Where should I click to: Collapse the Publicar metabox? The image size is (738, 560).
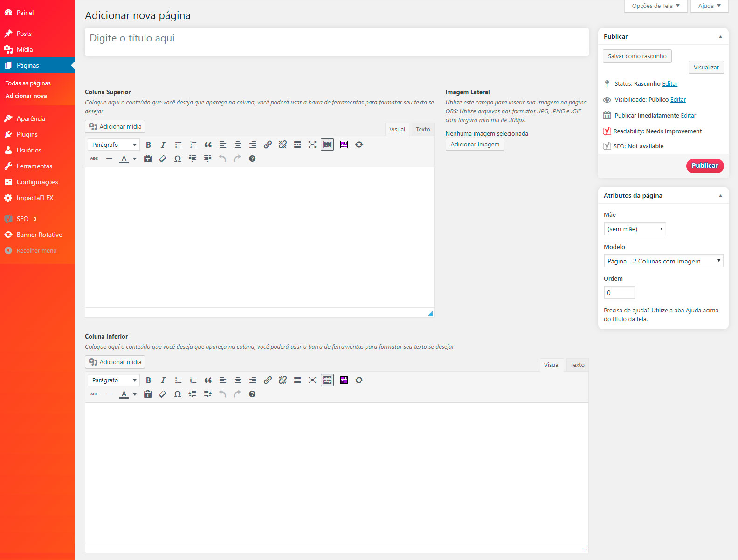[x=720, y=37]
